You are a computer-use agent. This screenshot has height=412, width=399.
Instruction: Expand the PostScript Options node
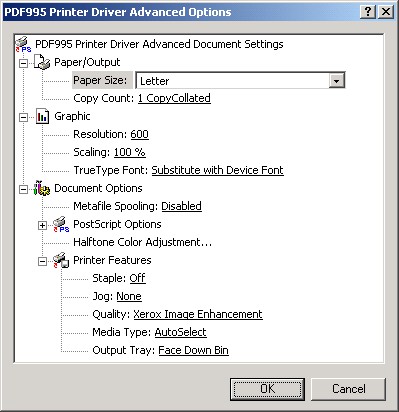pyautogui.click(x=42, y=225)
